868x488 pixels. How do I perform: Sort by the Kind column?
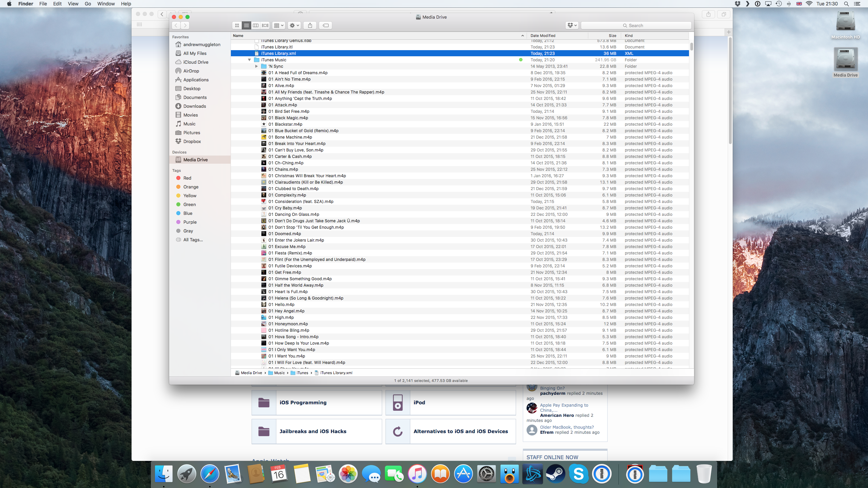(655, 36)
